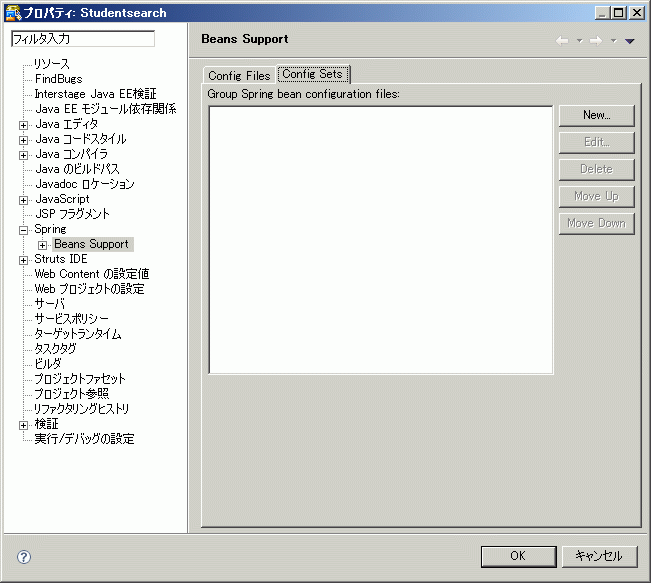
Task: Click the back navigation arrow icon
Action: pyautogui.click(x=562, y=41)
